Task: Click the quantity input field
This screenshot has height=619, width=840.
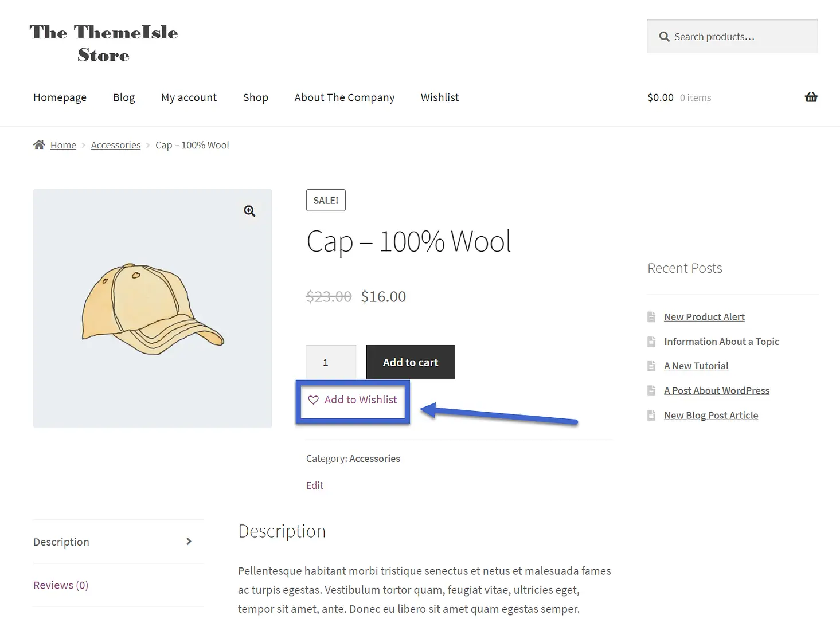Action: (x=331, y=362)
